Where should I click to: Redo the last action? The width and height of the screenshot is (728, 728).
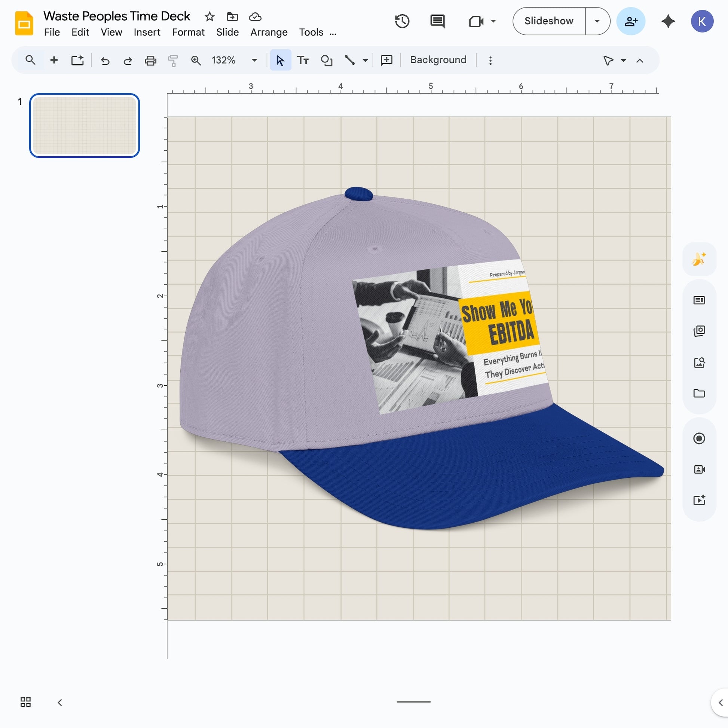click(128, 61)
